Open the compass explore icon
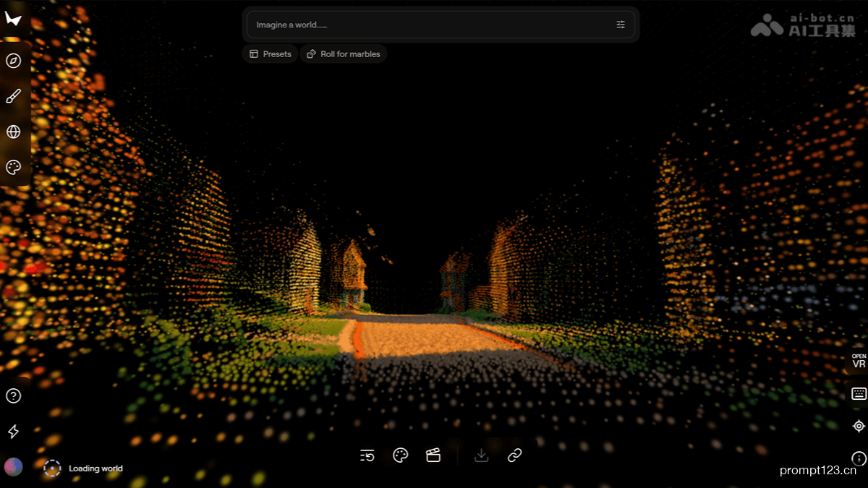Screen dimensions: 868x488 [x=13, y=61]
